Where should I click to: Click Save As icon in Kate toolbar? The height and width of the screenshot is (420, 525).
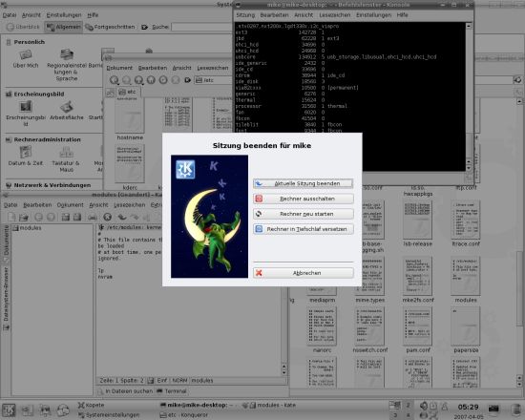[77, 217]
